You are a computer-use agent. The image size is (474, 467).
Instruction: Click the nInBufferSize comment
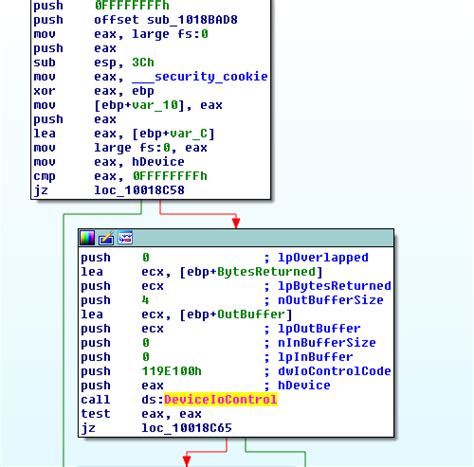coord(327,343)
